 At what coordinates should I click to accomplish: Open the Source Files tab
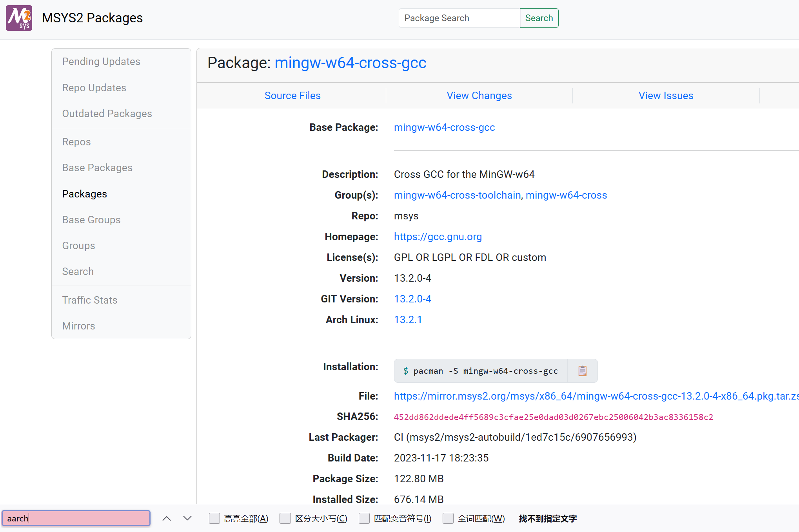coord(292,96)
